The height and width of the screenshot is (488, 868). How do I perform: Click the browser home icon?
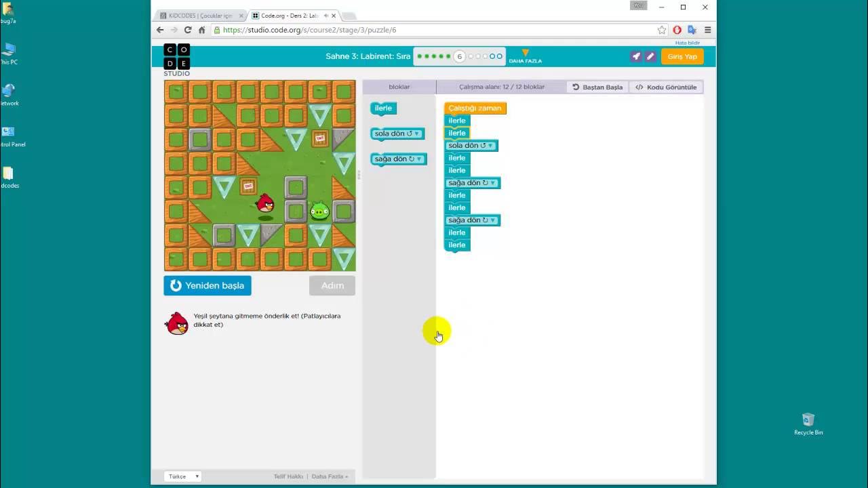pyautogui.click(x=202, y=30)
